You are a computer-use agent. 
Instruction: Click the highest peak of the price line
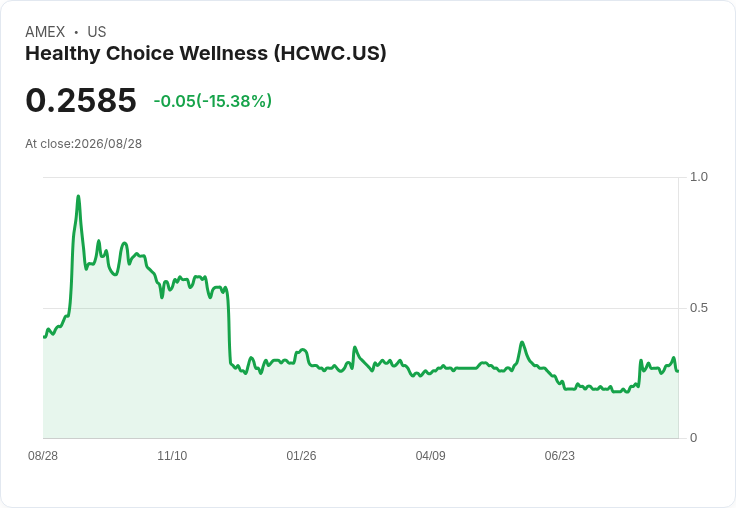point(78,196)
